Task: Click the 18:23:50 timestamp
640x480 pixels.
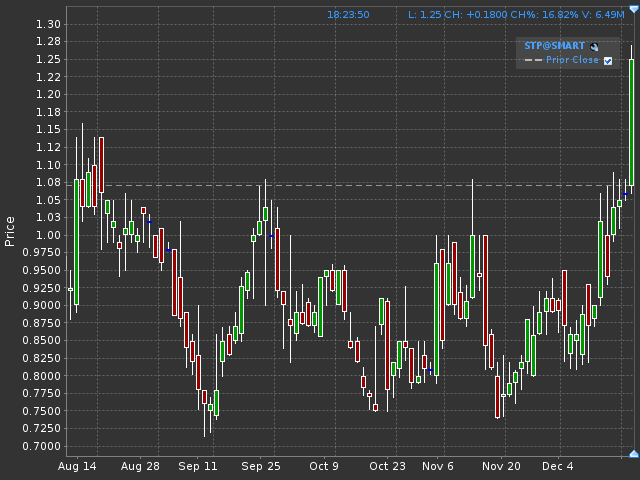Action: (348, 15)
